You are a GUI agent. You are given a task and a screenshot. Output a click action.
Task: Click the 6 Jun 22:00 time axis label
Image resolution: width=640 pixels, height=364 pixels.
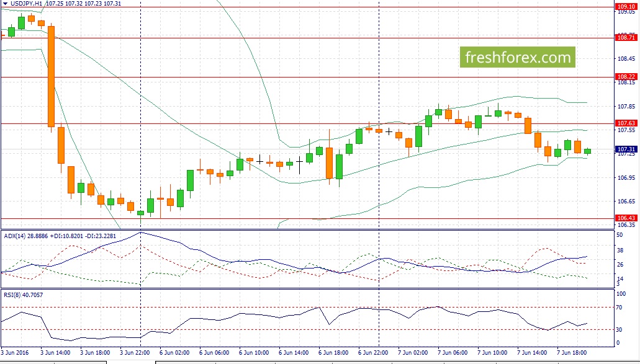point(373,353)
